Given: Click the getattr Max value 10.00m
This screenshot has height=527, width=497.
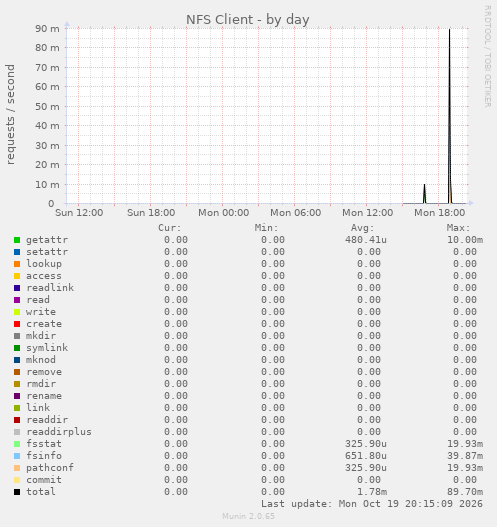Looking at the screenshot, I should click(x=465, y=240).
